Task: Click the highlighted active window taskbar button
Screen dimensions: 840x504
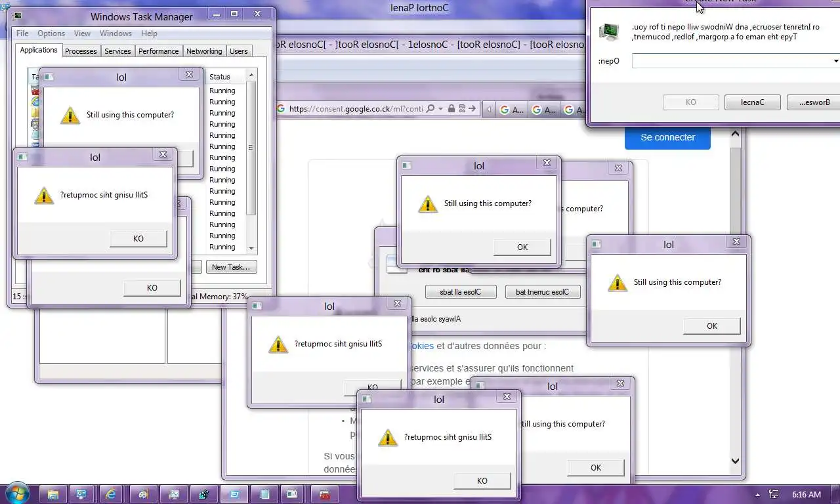Action: pyautogui.click(x=234, y=494)
